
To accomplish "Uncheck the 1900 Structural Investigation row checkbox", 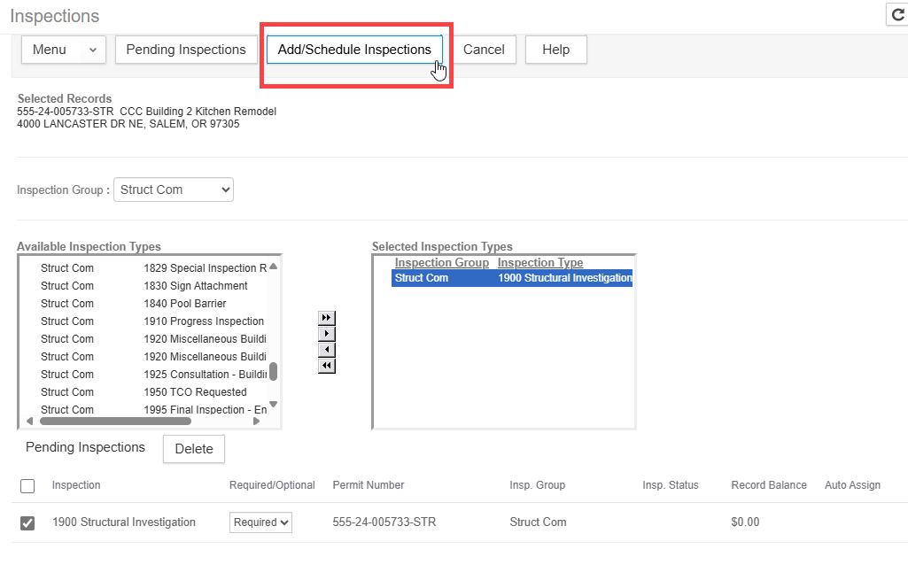I will (27, 523).
